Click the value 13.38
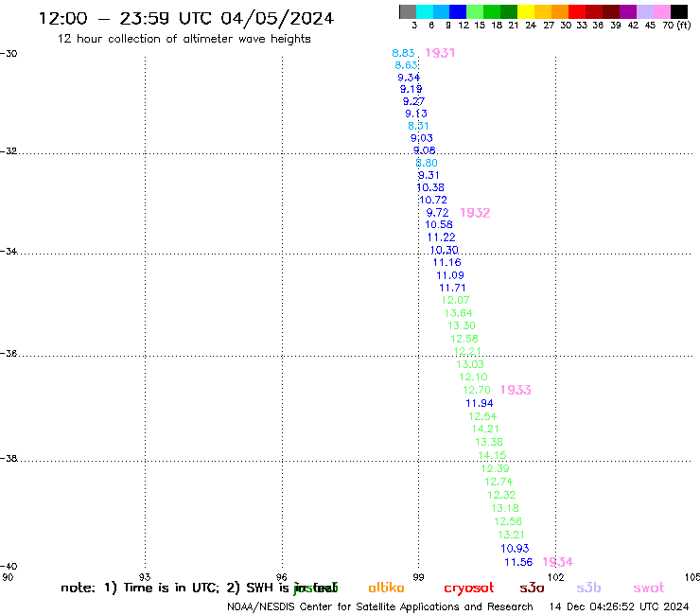The width and height of the screenshot is (700, 615). pyautogui.click(x=489, y=442)
